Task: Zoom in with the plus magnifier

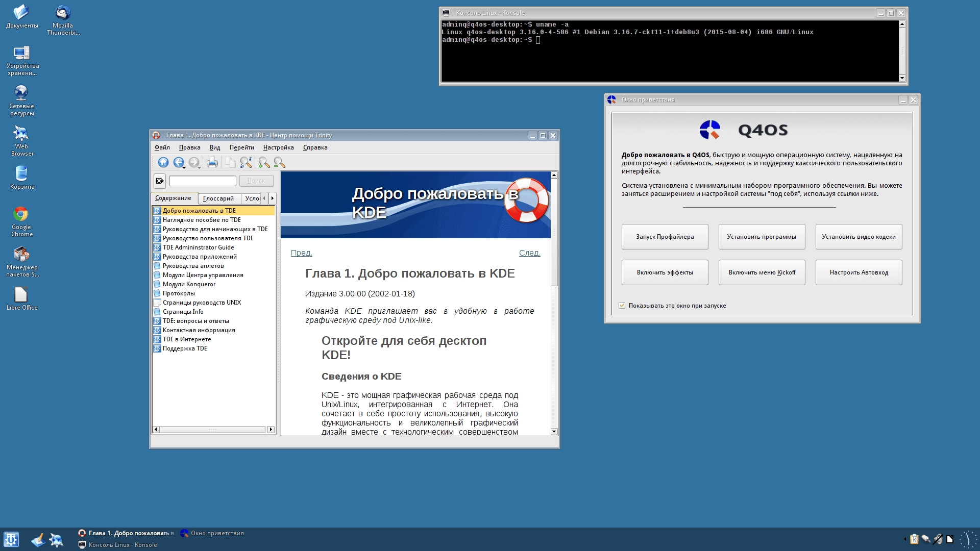Action: [x=264, y=163]
